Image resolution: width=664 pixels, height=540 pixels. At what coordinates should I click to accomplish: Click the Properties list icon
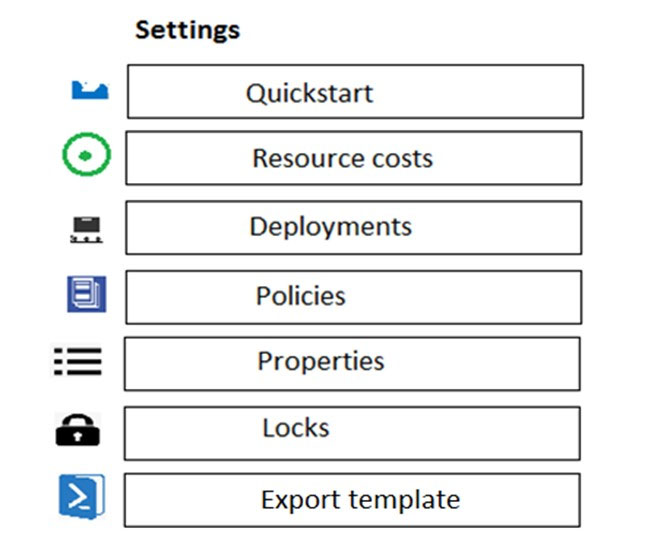click(x=78, y=361)
